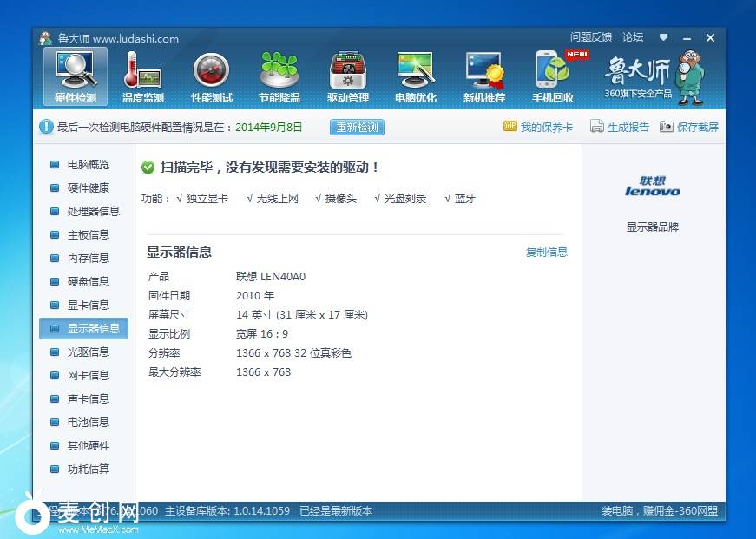This screenshot has width=756, height=539.
Task: Select 电脑概览 in the left sidebar
Action: coord(88,165)
